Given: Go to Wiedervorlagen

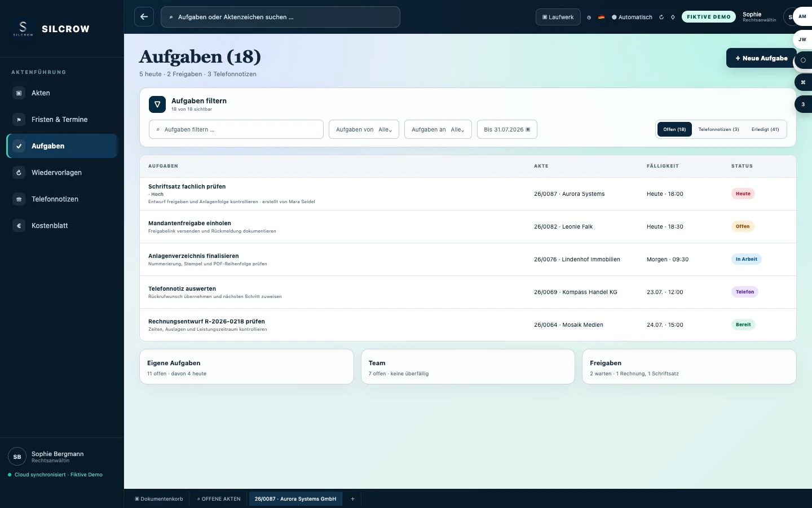Looking at the screenshot, I should click(61, 173).
